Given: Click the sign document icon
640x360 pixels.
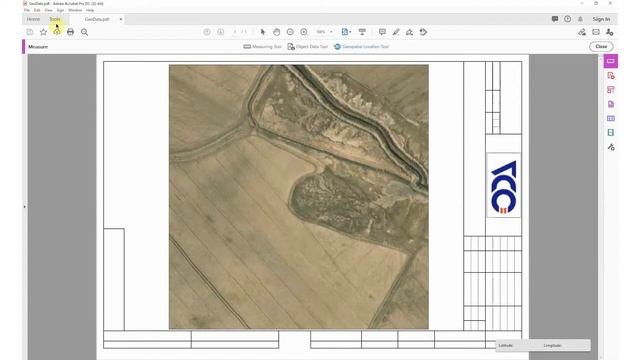Looking at the screenshot, I should (x=409, y=32).
